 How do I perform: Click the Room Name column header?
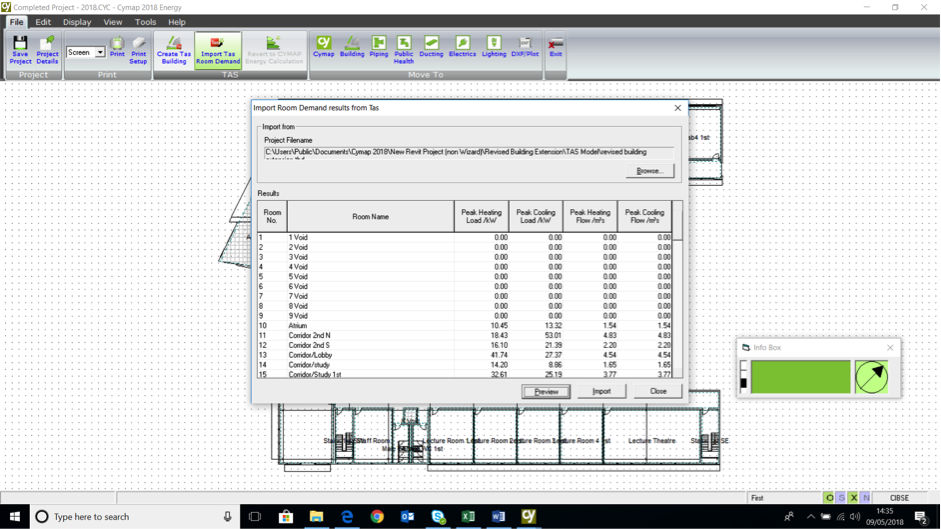pyautogui.click(x=370, y=217)
